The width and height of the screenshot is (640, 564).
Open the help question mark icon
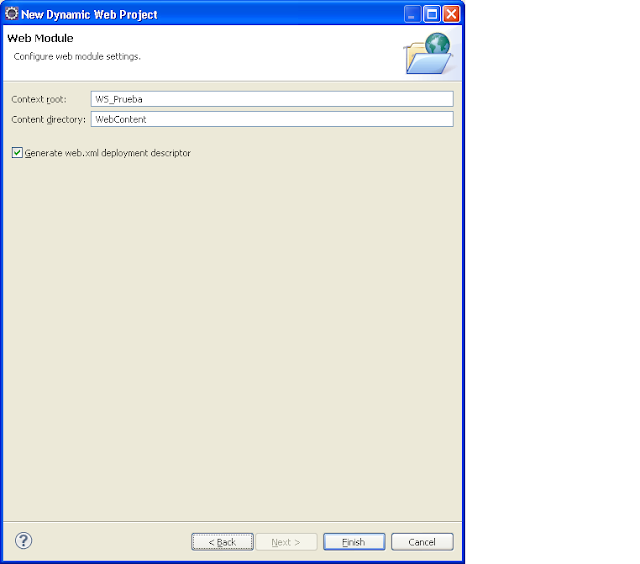click(23, 541)
